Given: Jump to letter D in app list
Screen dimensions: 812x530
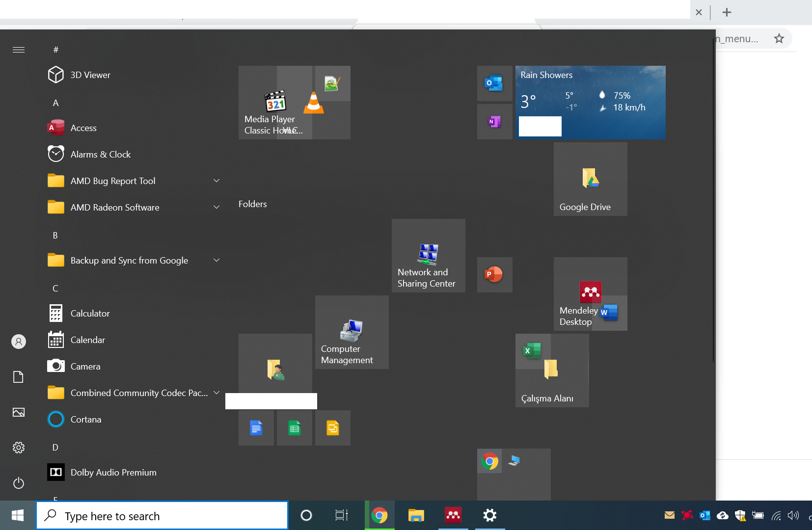Looking at the screenshot, I should [x=55, y=448].
